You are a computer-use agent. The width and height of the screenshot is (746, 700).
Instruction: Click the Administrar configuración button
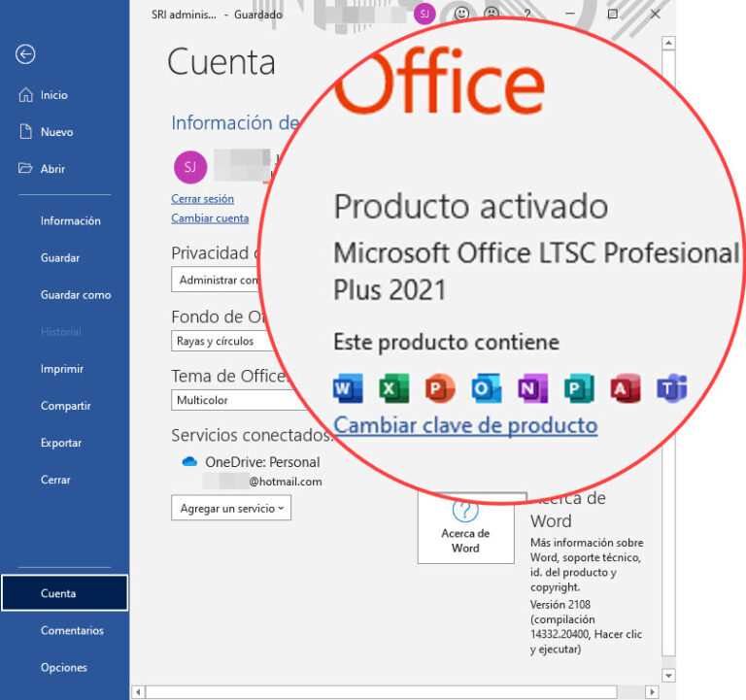point(217,280)
